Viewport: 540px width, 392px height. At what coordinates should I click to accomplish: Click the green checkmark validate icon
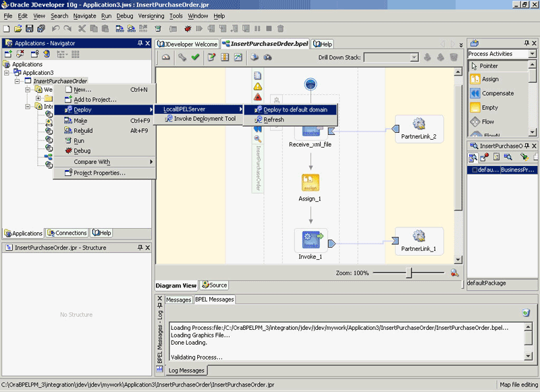195,57
